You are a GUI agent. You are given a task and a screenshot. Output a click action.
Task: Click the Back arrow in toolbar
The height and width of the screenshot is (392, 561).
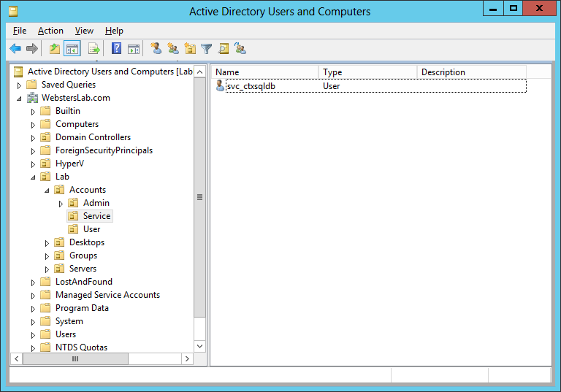pos(15,49)
